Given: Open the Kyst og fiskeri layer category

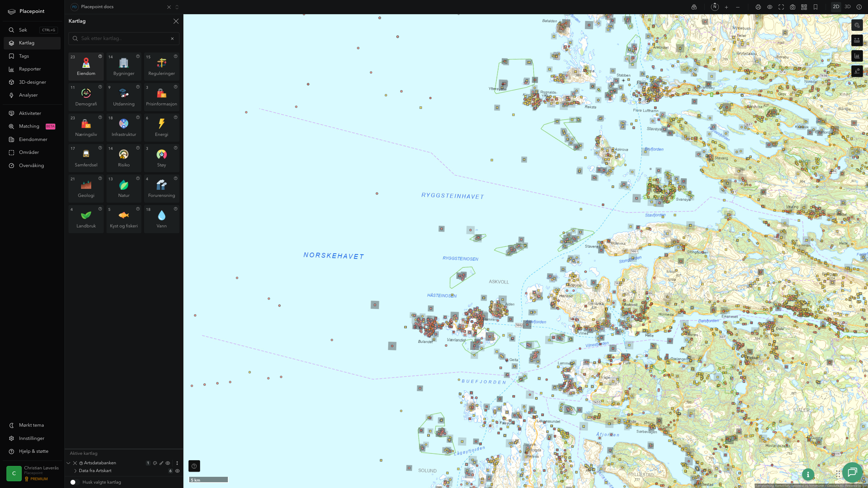Looking at the screenshot, I should (124, 219).
